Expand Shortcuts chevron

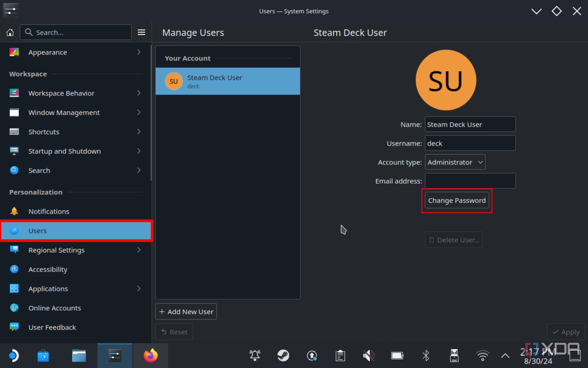pyautogui.click(x=139, y=132)
